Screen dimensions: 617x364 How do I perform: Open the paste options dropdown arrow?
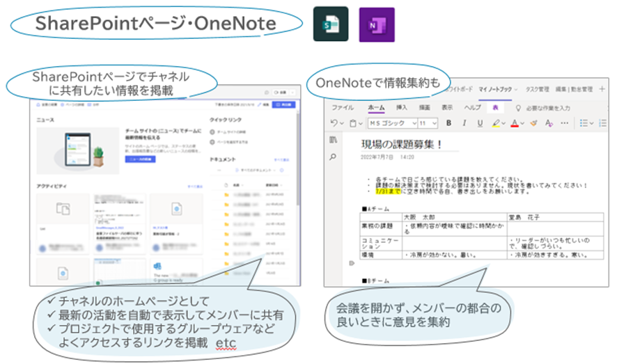pos(360,124)
